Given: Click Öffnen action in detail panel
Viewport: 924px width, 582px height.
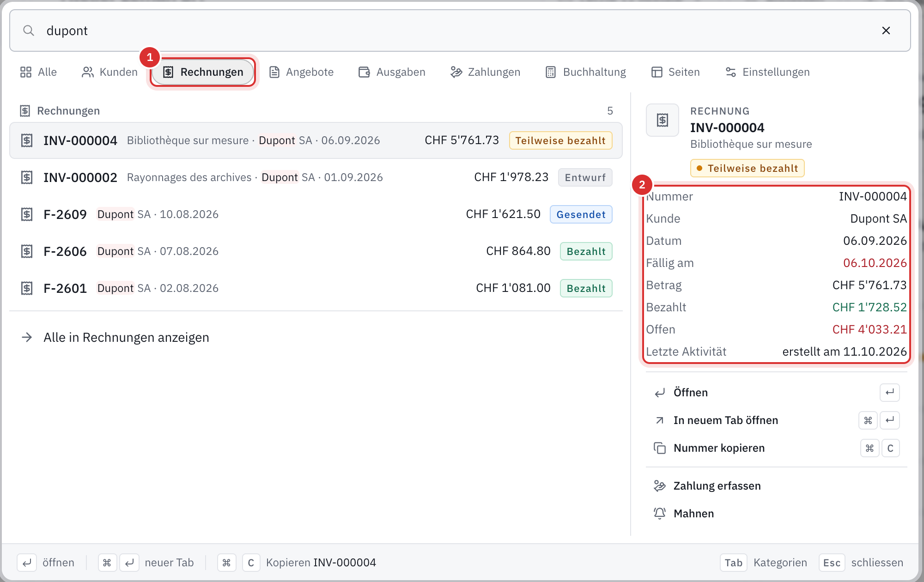Looking at the screenshot, I should [x=776, y=393].
